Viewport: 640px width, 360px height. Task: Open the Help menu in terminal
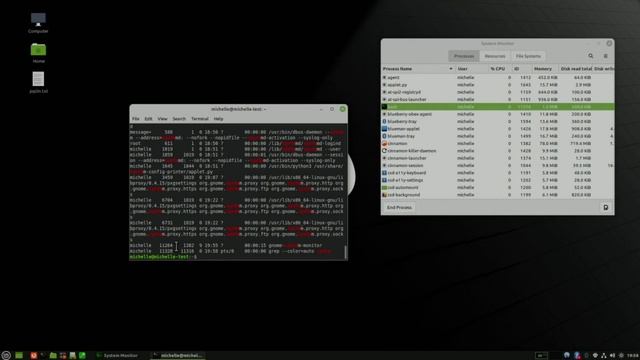point(218,119)
